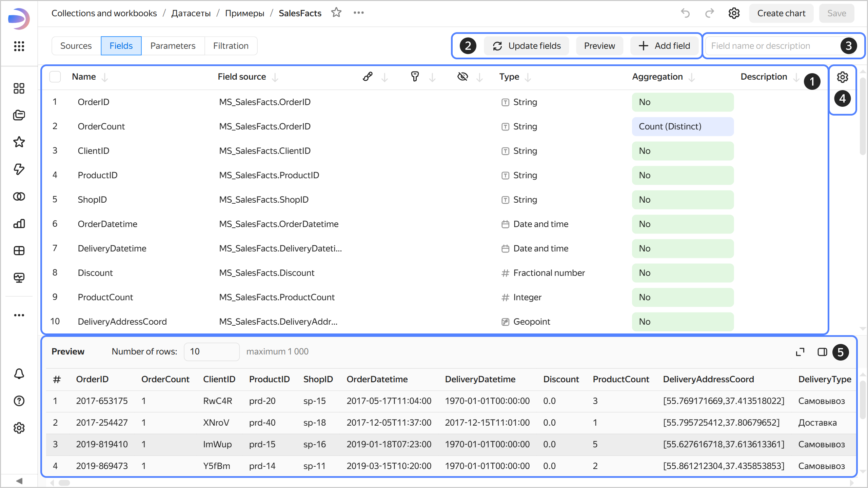Switch to the Parameters tab

click(173, 45)
